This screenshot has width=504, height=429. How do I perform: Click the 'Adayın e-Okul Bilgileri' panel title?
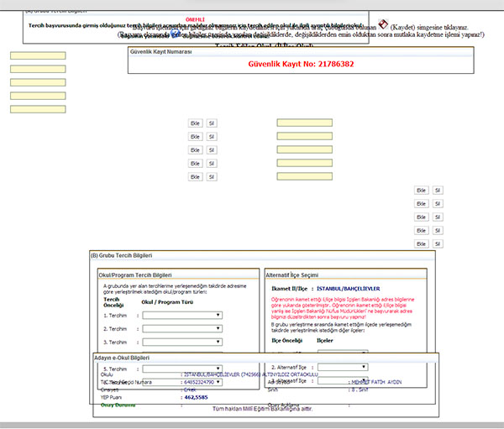pos(122,358)
